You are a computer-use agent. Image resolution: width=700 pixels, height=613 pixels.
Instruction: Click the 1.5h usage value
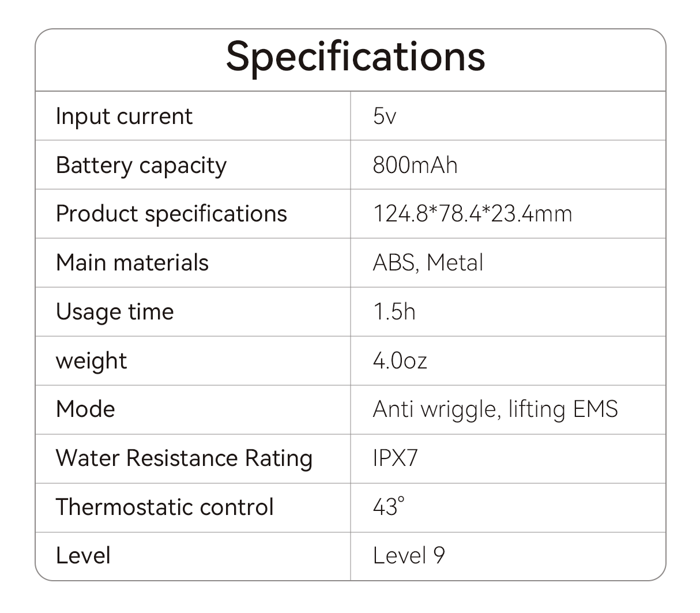pos(394,312)
